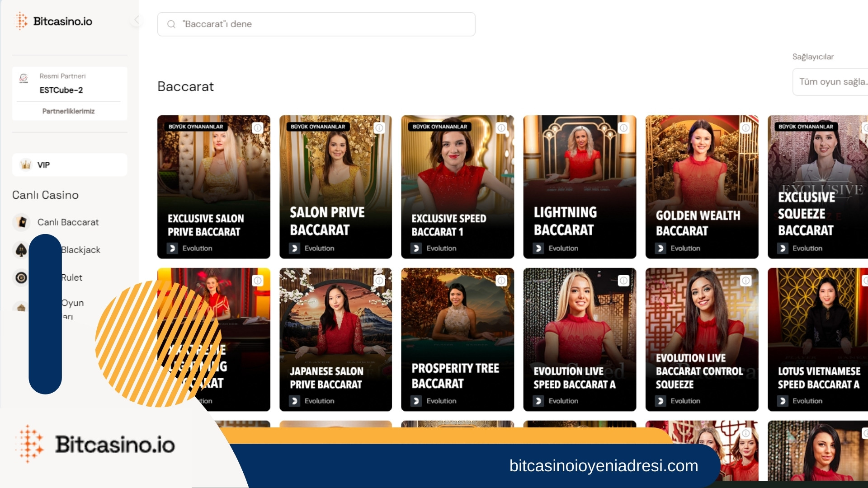Click Evolution provider label under Exclusive Salon Prive

click(x=197, y=248)
